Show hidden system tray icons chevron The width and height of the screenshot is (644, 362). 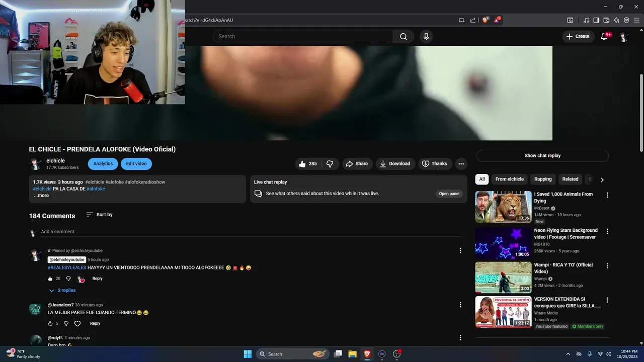[x=568, y=354]
